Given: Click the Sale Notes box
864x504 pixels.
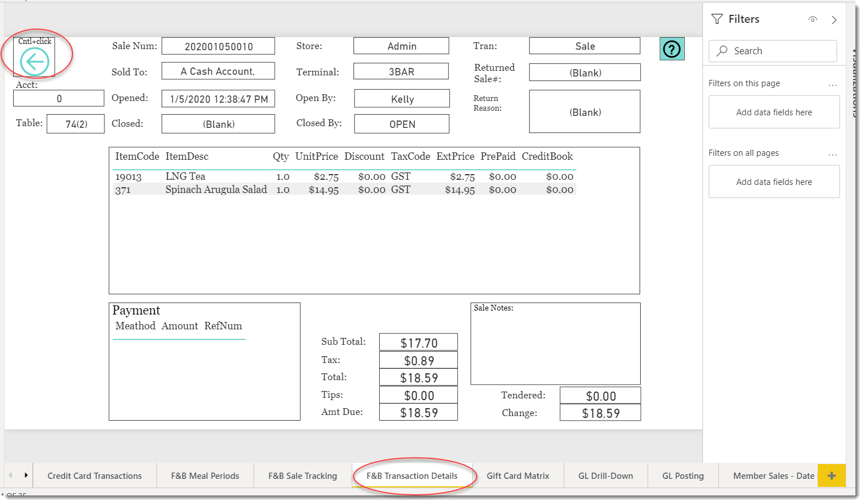Looking at the screenshot, I should 556,344.
